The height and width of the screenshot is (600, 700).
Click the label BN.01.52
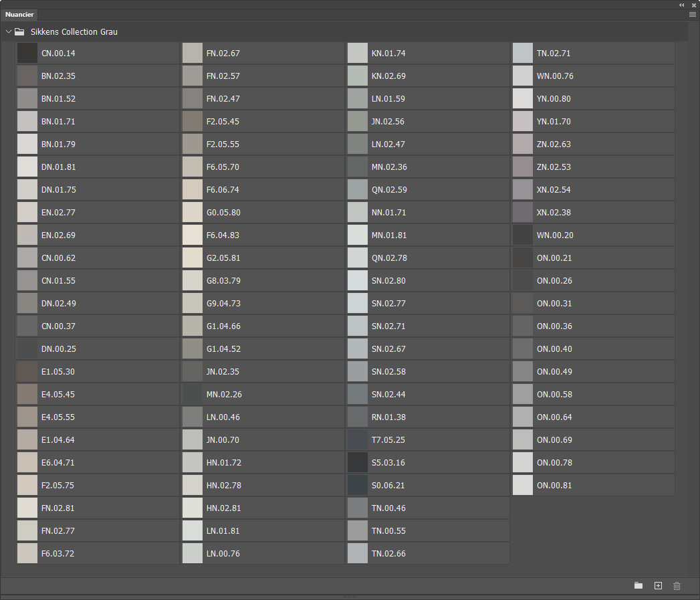(x=58, y=99)
